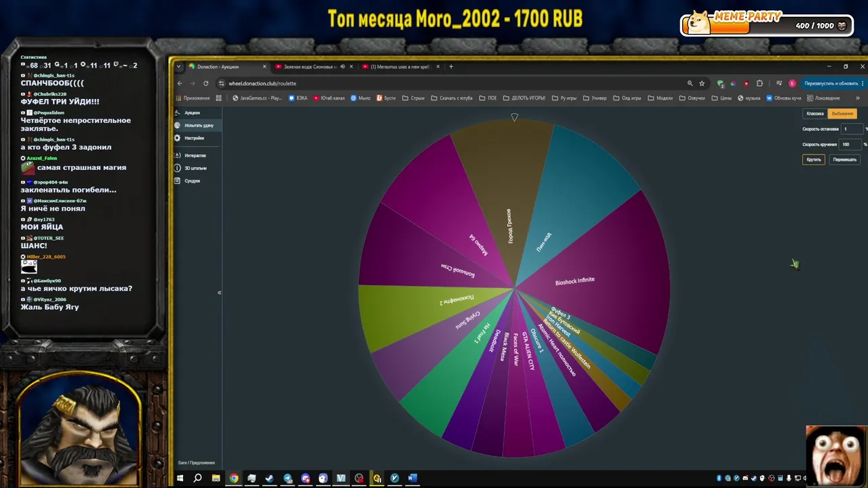Bookmark this page with the star icon
This screenshot has width=868, height=488.
click(x=702, y=83)
